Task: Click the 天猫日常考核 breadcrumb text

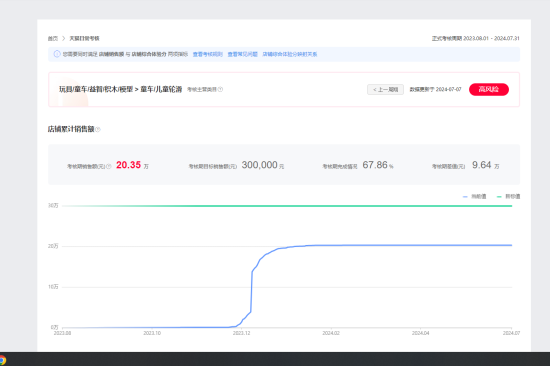Action: coord(84,38)
